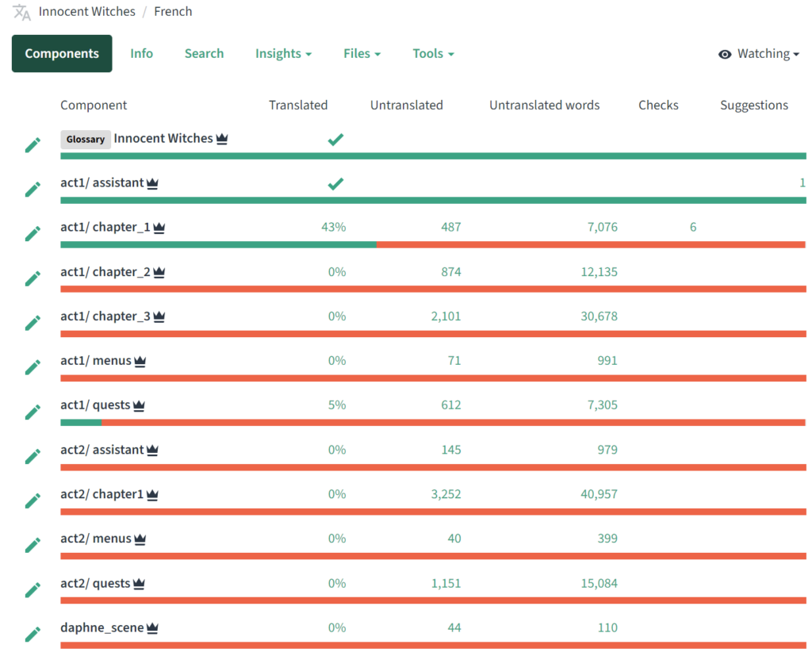
Task: Click the Suggestions column header
Action: pos(754,105)
